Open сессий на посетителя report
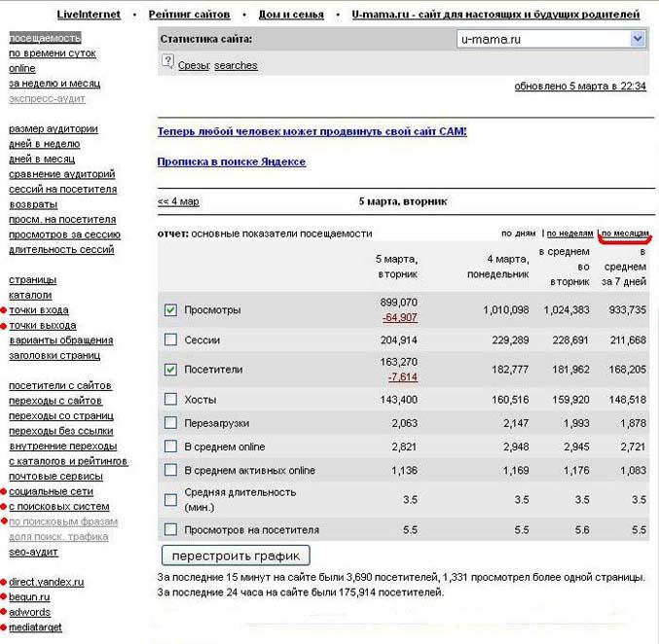Screen dimensions: 659x644 pyautogui.click(x=63, y=189)
